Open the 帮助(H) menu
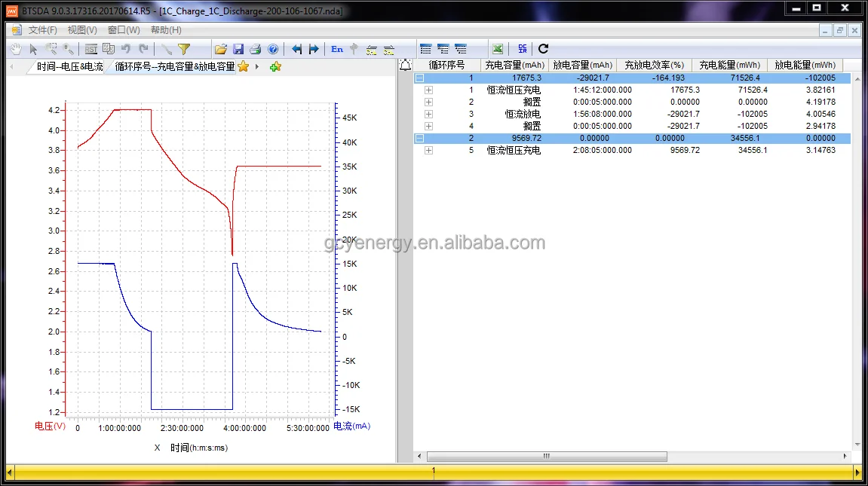This screenshot has height=486, width=868. (x=166, y=30)
